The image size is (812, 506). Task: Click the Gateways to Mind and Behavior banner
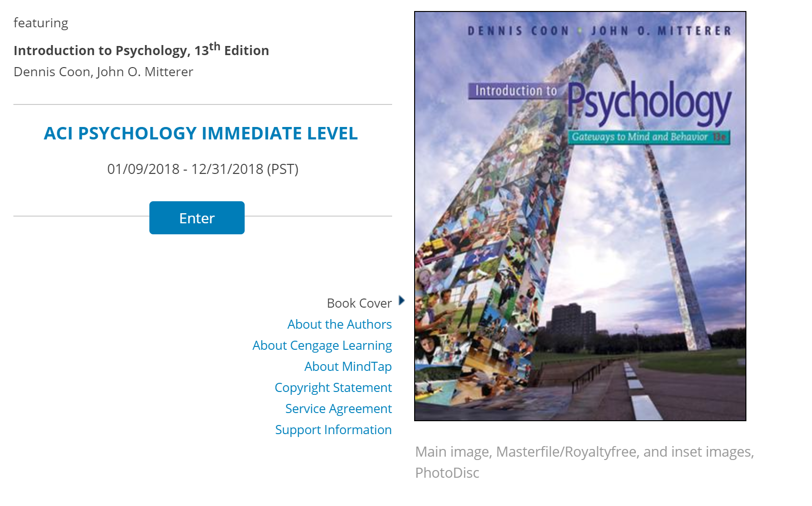click(x=649, y=137)
